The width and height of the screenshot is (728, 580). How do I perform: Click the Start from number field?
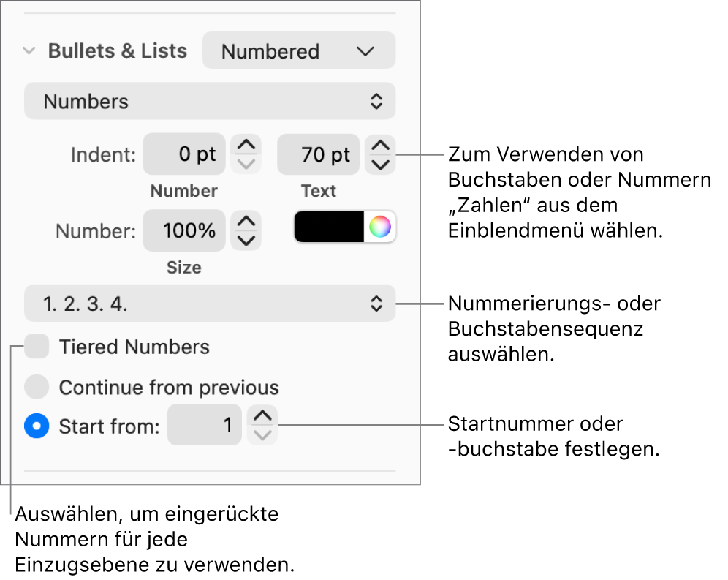tap(204, 425)
